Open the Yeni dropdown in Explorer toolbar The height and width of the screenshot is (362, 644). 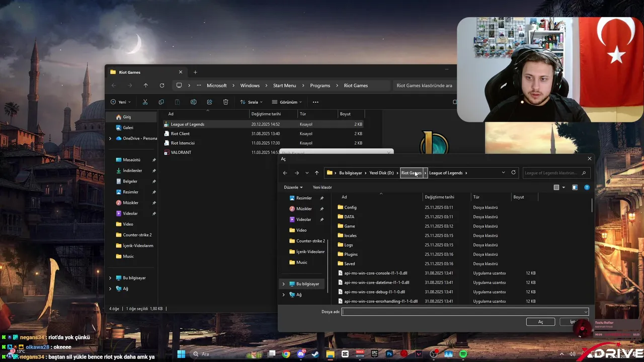[121, 102]
